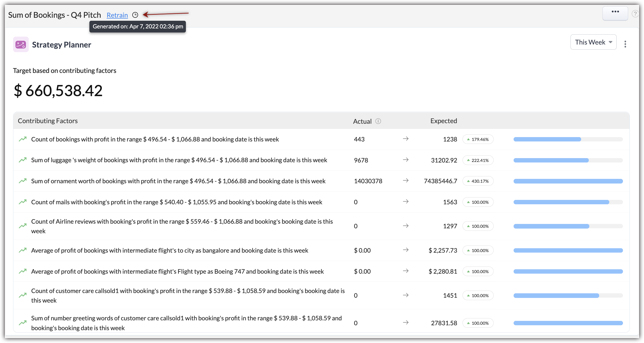
Task: Click the Expected column header
Action: 443,121
